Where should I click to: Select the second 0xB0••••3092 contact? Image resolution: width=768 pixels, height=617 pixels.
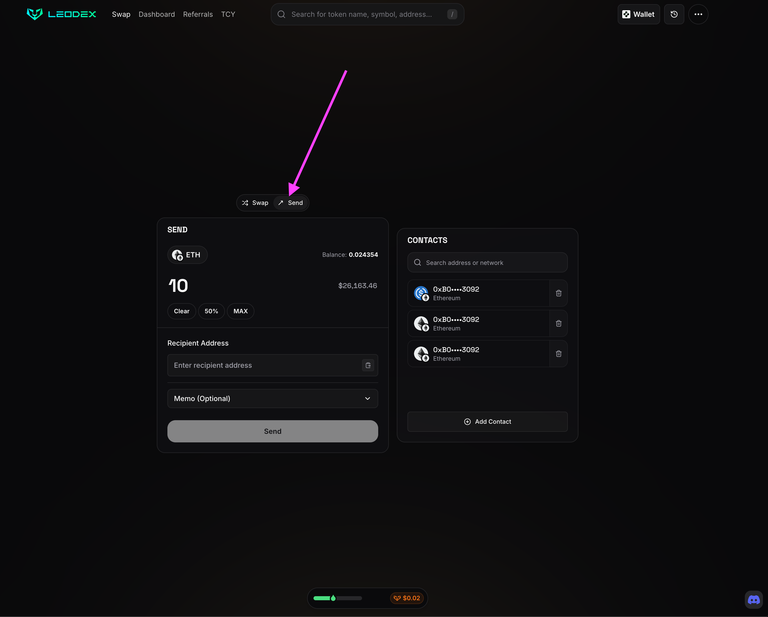click(x=478, y=324)
